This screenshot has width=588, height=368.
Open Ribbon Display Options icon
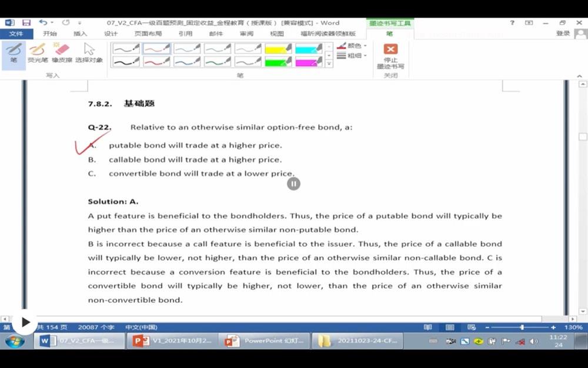tap(529, 23)
